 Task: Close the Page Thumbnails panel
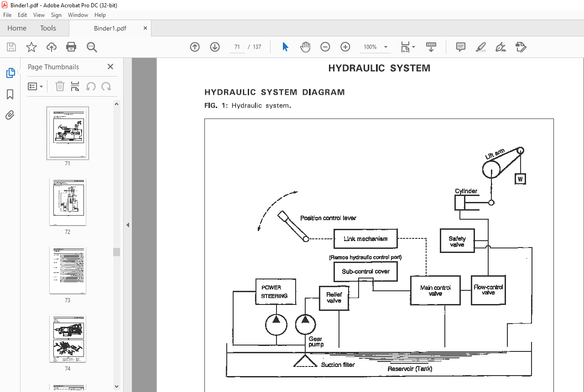point(110,67)
